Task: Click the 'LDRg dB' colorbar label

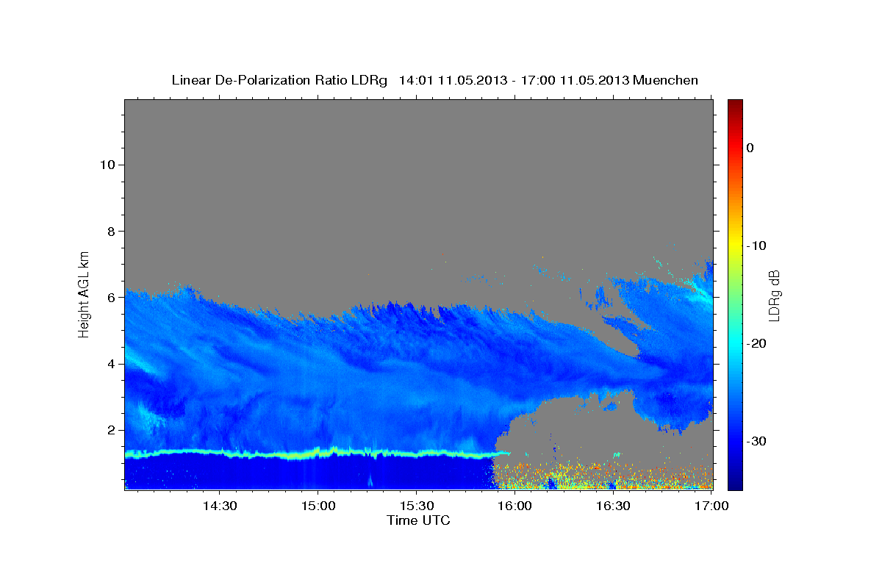Action: coord(774,295)
